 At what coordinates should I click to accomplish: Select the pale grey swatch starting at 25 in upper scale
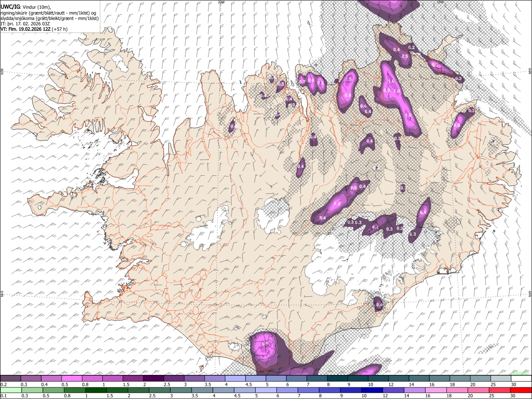tap(501, 379)
